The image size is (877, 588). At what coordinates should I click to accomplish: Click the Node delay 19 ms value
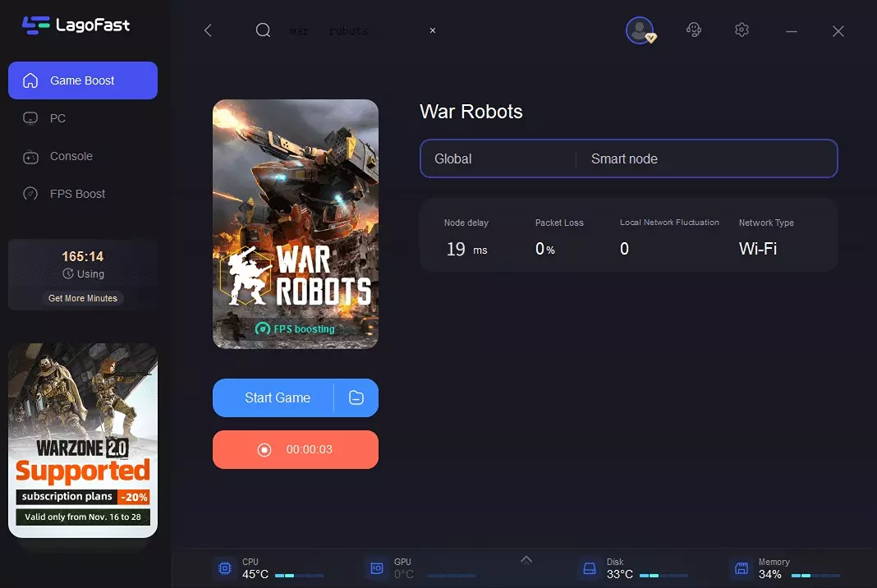pos(466,249)
